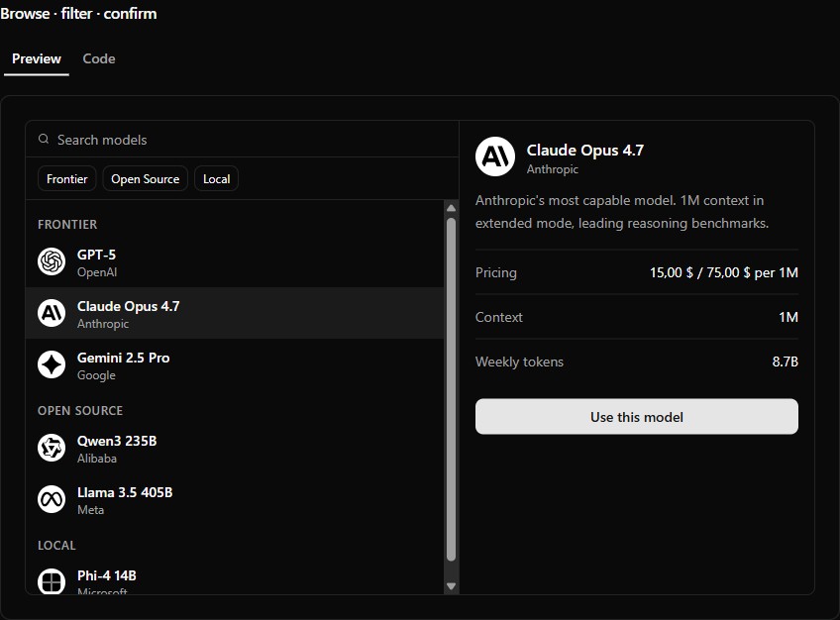
Task: Select the GPT-5 model row
Action: tap(235, 261)
